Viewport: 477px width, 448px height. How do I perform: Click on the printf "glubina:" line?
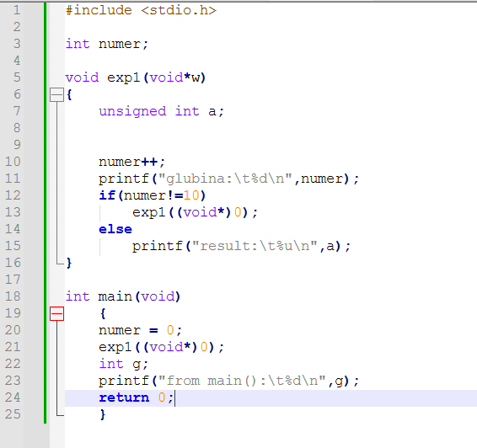pyautogui.click(x=229, y=179)
